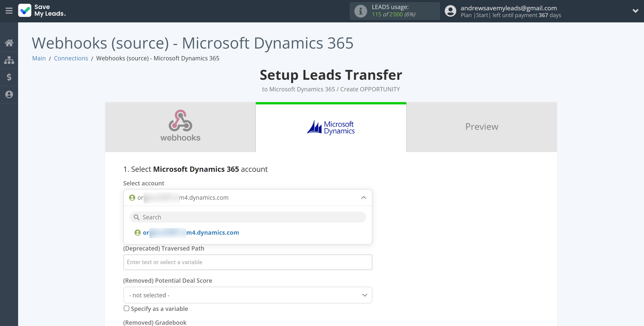This screenshot has height=326, width=644.
Task: Open the hamburger menu icon
Action: pos(9,11)
